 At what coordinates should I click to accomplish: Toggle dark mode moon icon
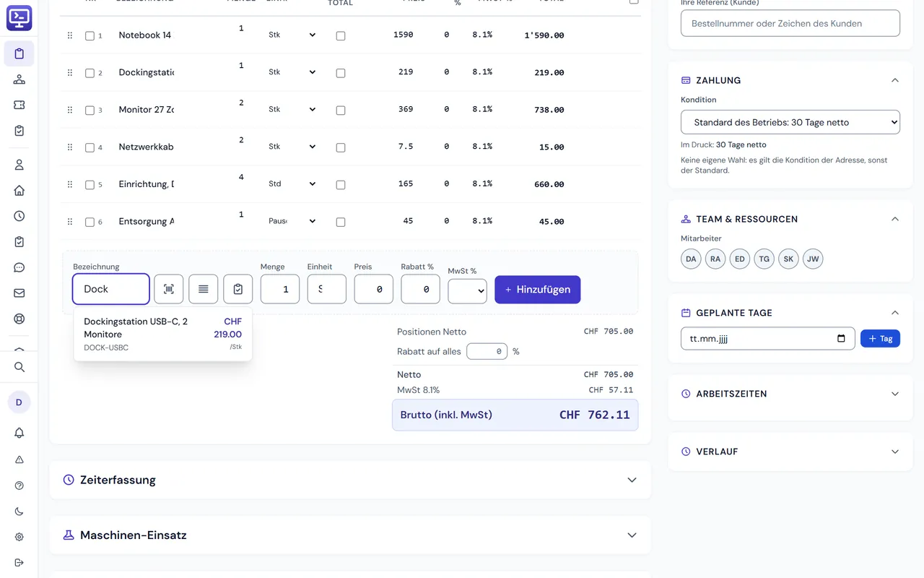pos(19,512)
